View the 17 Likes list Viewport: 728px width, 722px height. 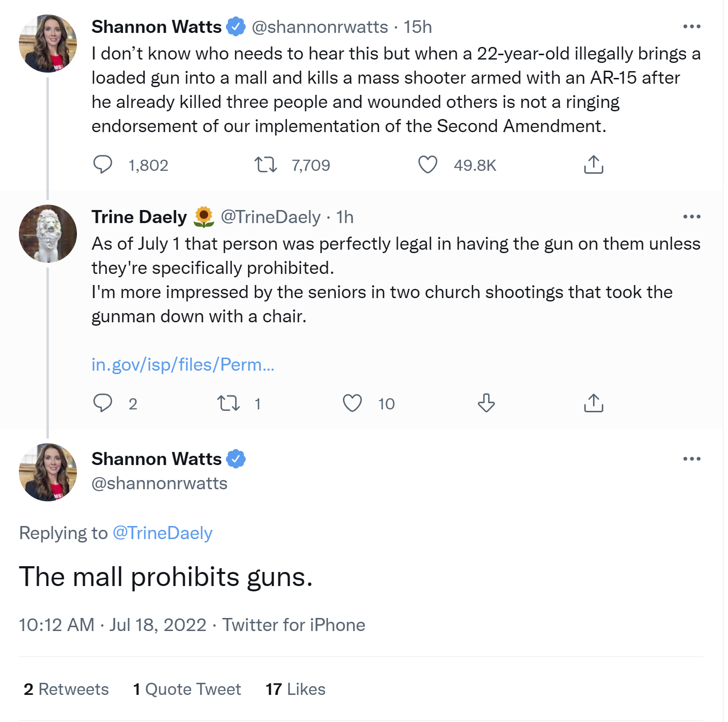[x=295, y=689]
